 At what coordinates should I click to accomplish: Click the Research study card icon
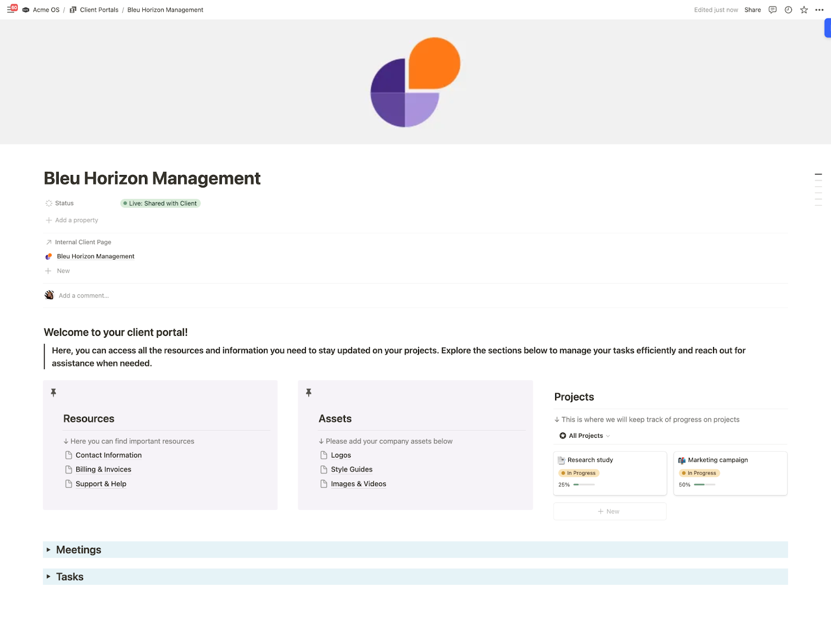tap(561, 460)
